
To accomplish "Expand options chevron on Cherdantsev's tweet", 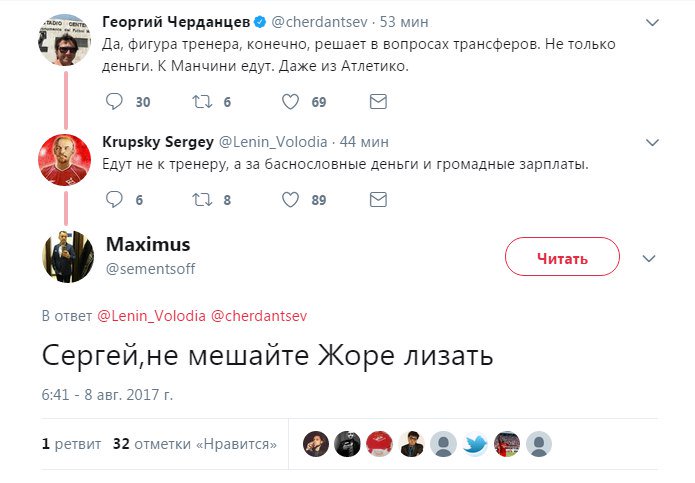I will 652,22.
